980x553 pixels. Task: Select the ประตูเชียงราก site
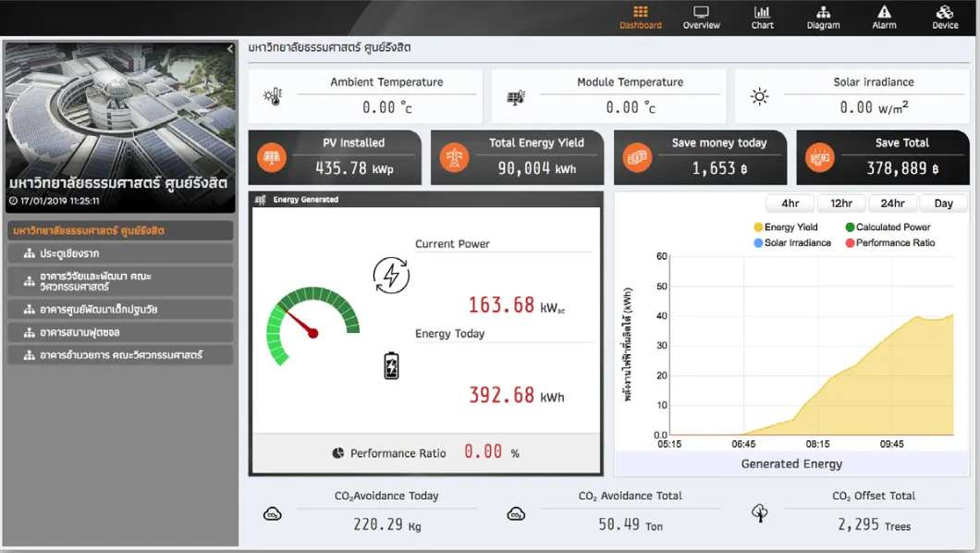120,253
